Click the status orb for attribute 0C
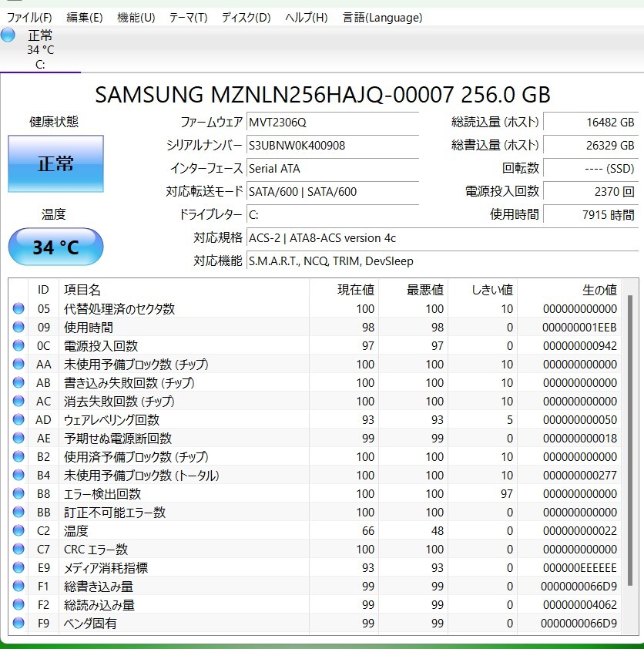The width and height of the screenshot is (644, 649). [18, 345]
